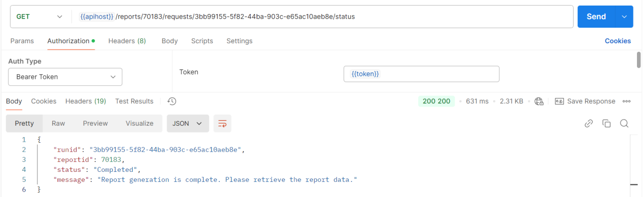Expand the Send button arrow options
The height and width of the screenshot is (197, 644).
tap(624, 17)
